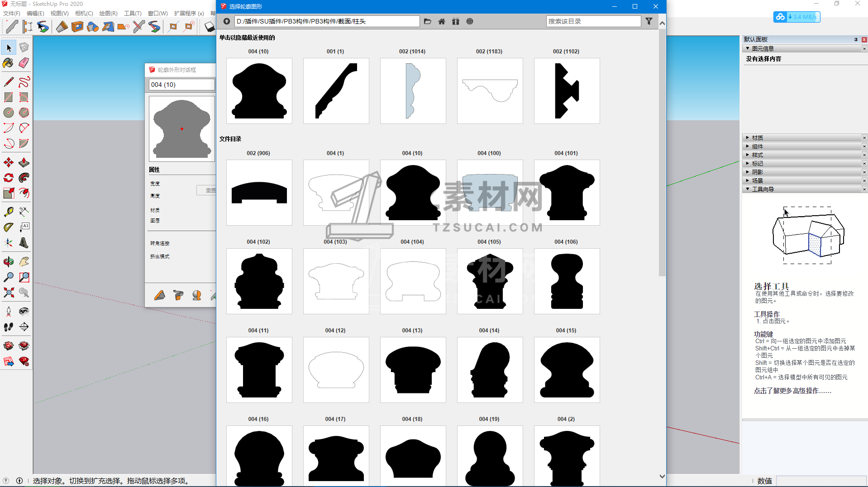Select the Eraser tool
This screenshot has width=868, height=487.
pyautogui.click(x=24, y=63)
